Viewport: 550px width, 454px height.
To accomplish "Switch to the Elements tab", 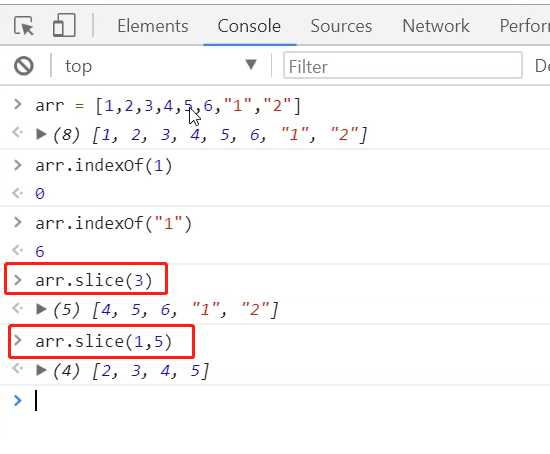I will pyautogui.click(x=153, y=26).
